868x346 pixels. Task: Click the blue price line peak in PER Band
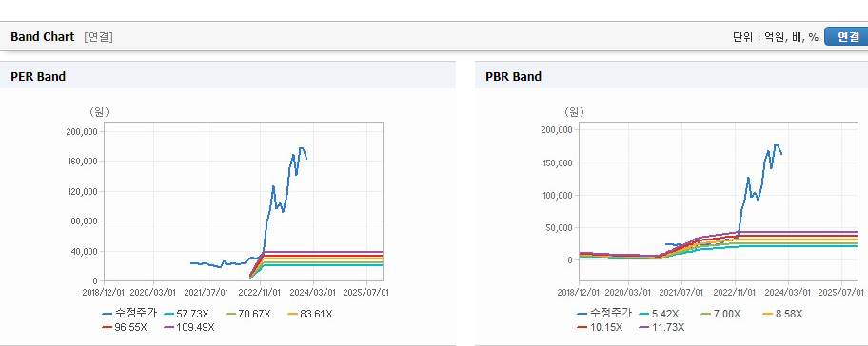[x=301, y=147]
